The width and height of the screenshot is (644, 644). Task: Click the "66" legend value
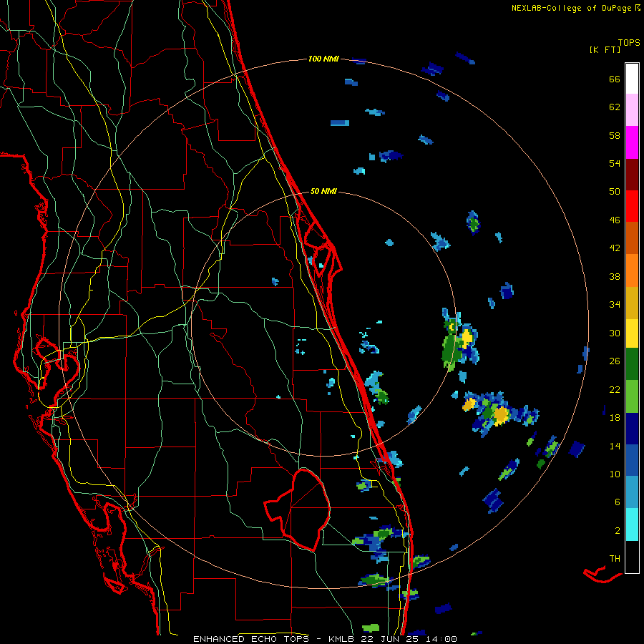click(615, 79)
